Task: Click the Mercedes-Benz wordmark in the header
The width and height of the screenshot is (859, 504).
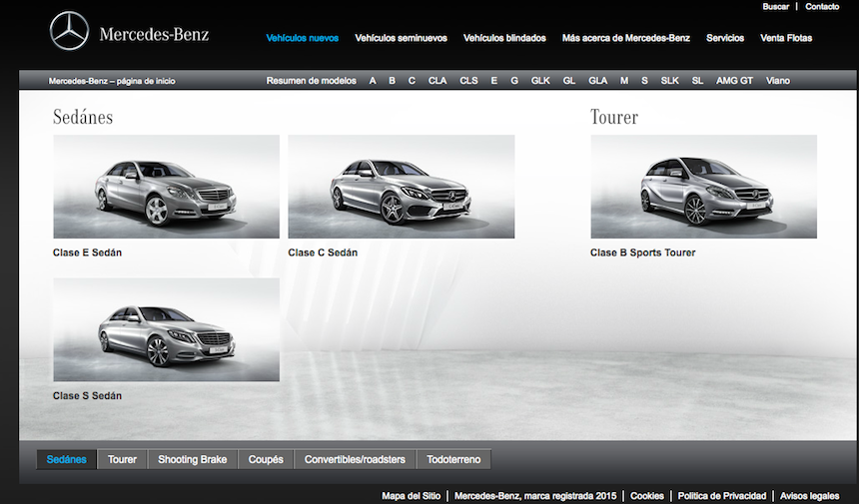Action: [154, 35]
